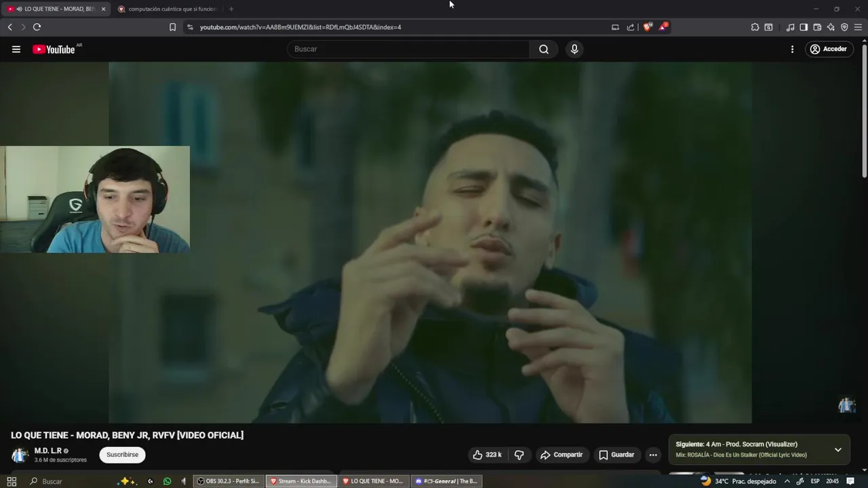This screenshot has width=868, height=488.
Task: Toggle the browser sidebar panel
Action: (804, 27)
